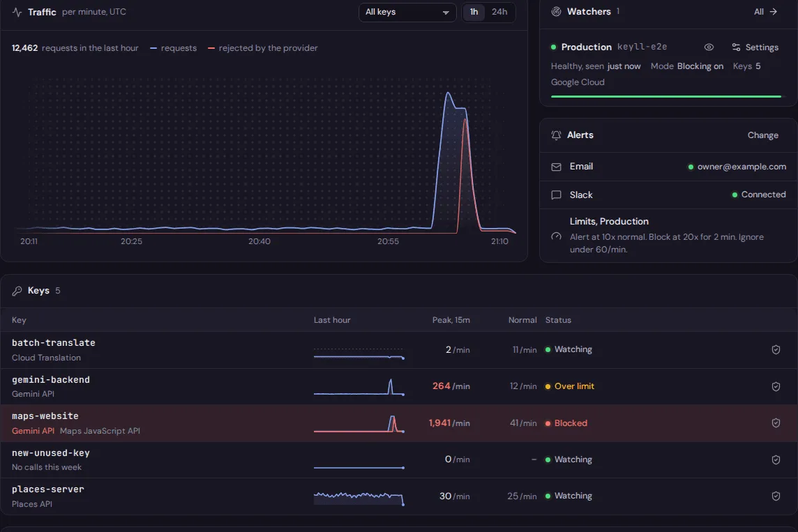Click the Settings sliders icon
This screenshot has width=798, height=532.
(736, 47)
